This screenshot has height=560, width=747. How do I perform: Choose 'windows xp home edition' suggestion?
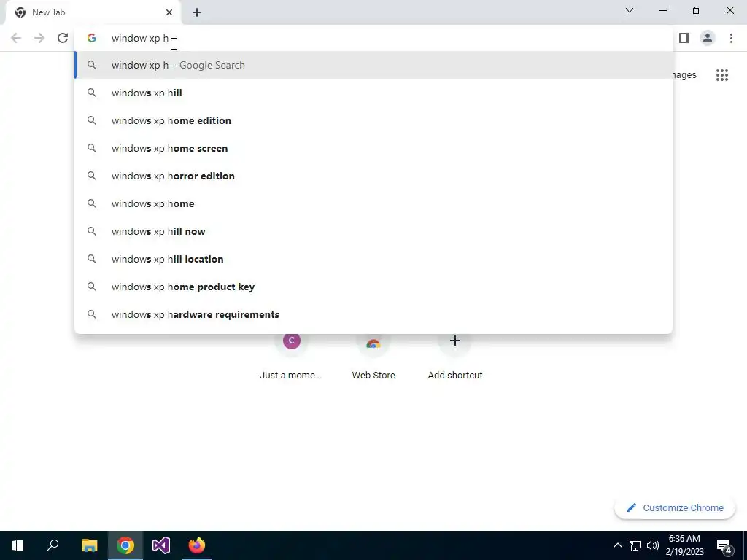[x=373, y=120]
